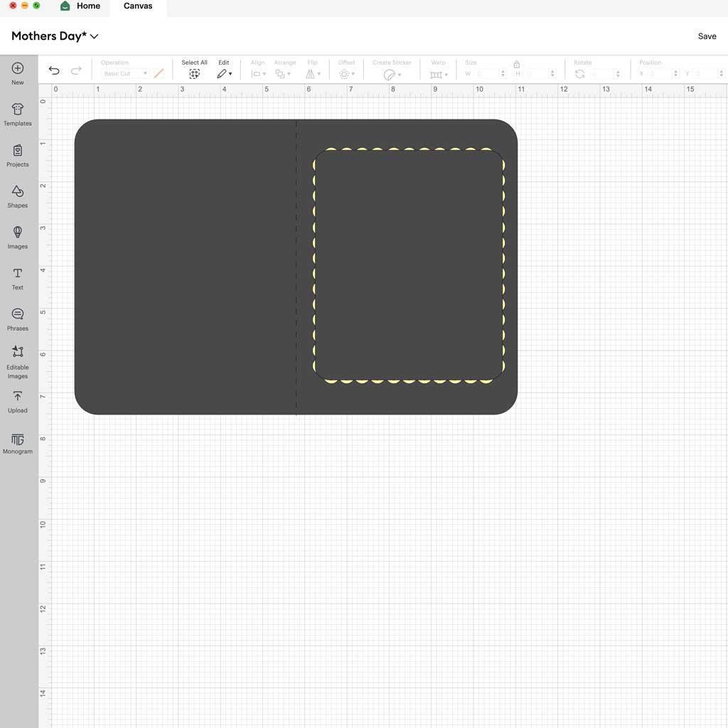Open the Templates panel

pyautogui.click(x=18, y=114)
